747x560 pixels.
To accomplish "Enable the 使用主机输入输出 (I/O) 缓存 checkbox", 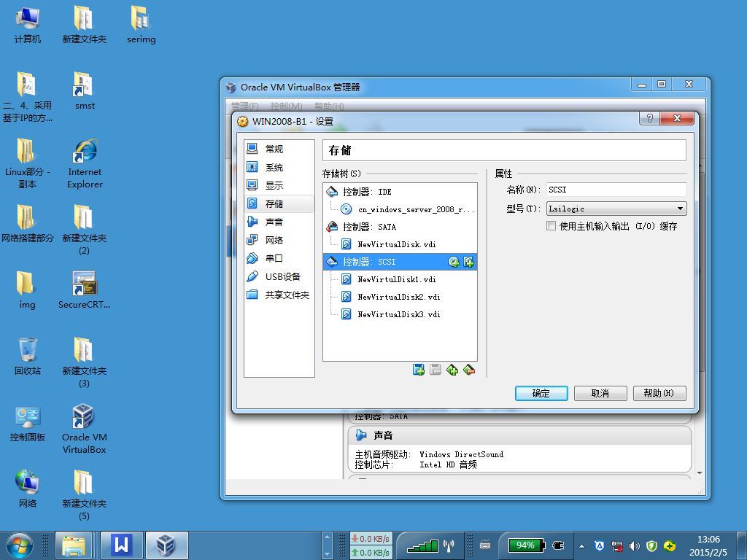I will (551, 226).
